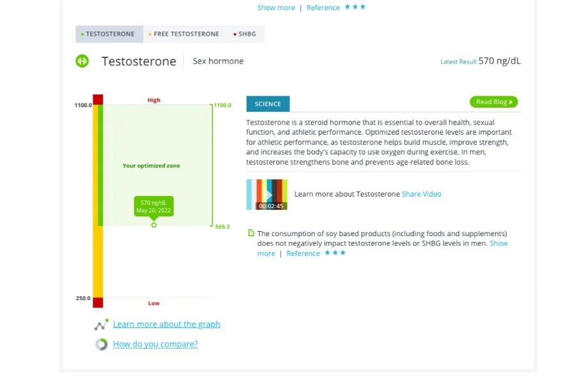Select the SCIENCE section header

point(267,103)
